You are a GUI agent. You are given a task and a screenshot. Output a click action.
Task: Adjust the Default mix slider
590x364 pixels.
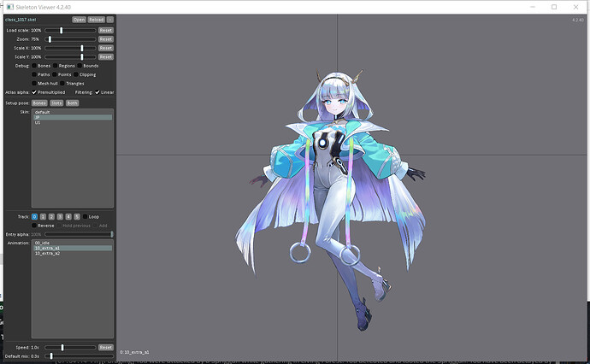79,356
